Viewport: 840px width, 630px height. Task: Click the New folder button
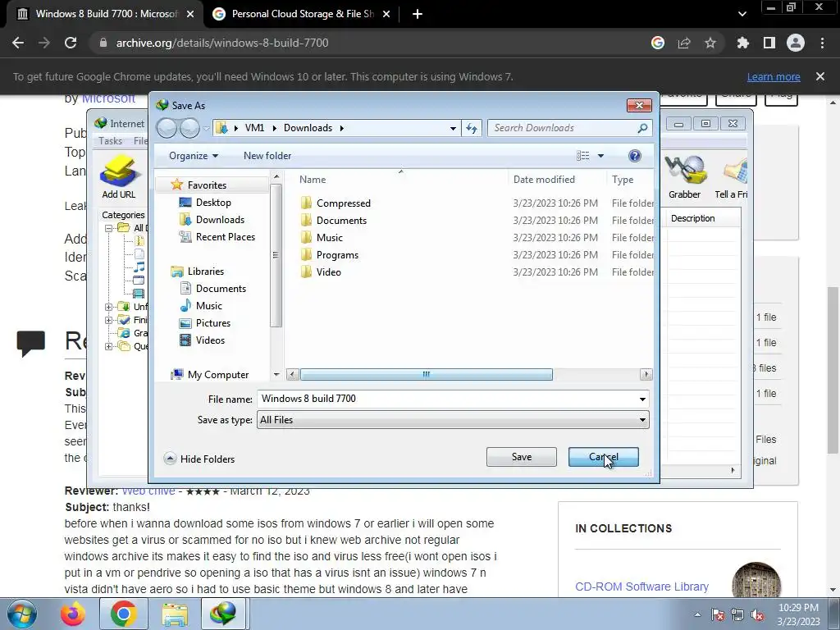click(x=267, y=156)
